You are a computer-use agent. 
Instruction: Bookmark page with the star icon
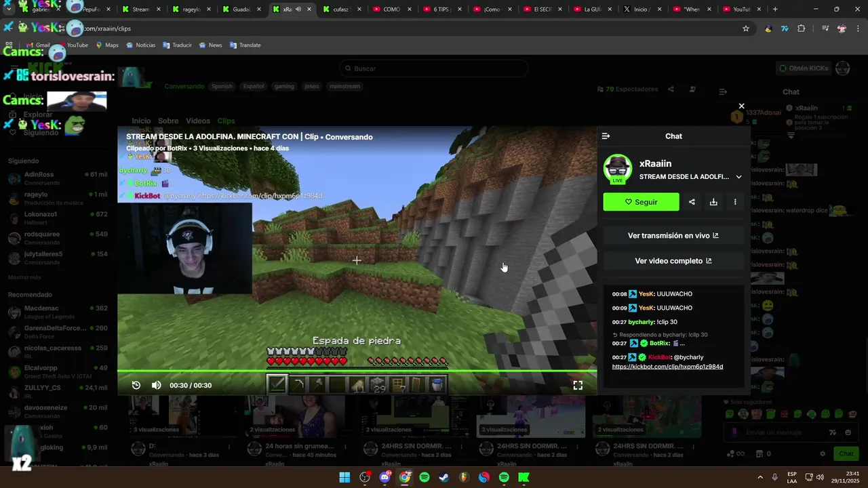point(746,28)
